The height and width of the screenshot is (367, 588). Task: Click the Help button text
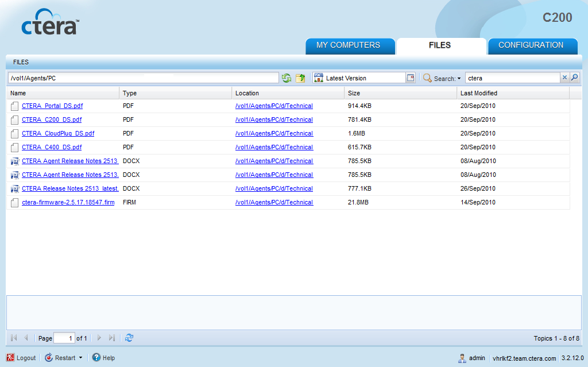point(109,358)
